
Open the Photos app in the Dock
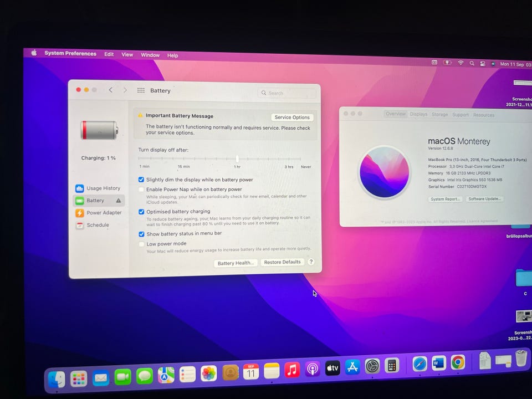pos(209,374)
